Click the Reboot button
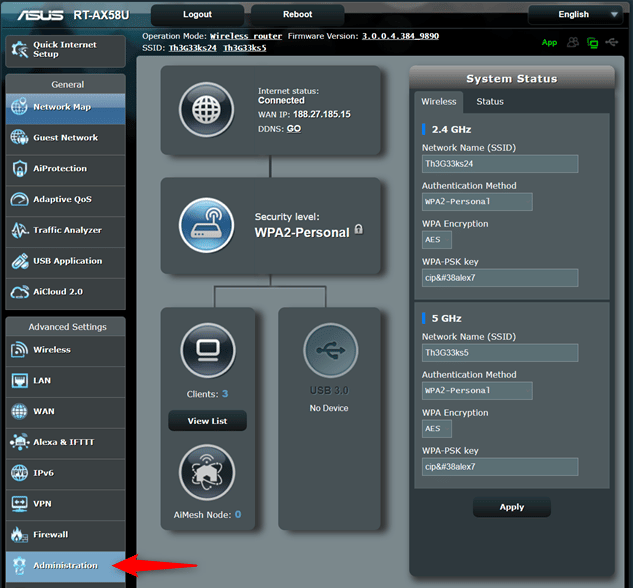633x588 pixels. coord(298,15)
